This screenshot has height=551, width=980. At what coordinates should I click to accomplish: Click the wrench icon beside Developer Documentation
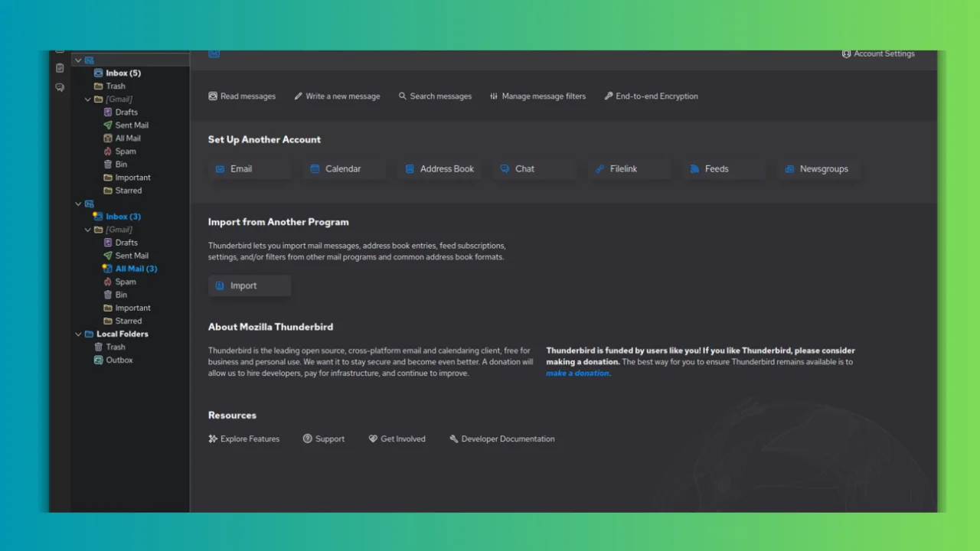(454, 439)
